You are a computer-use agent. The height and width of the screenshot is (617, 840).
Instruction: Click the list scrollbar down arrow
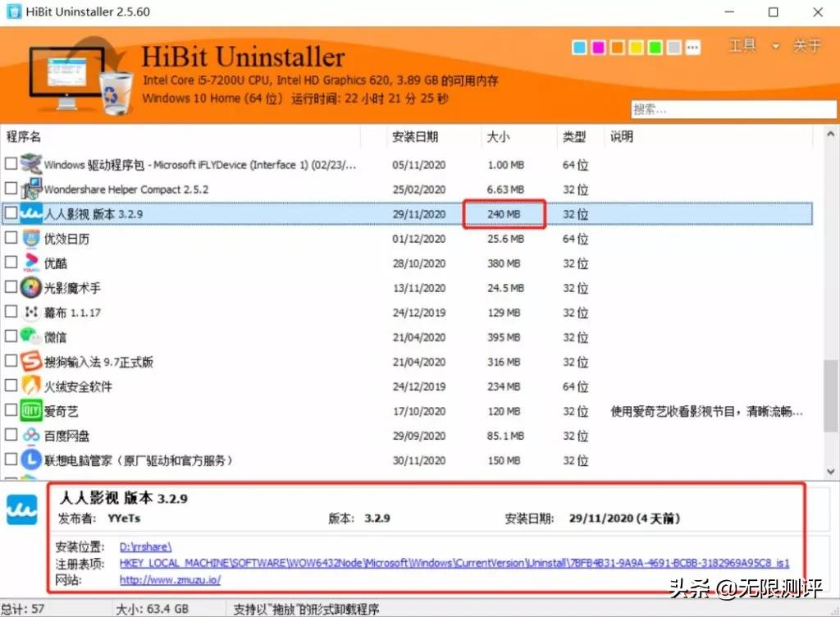[x=830, y=472]
